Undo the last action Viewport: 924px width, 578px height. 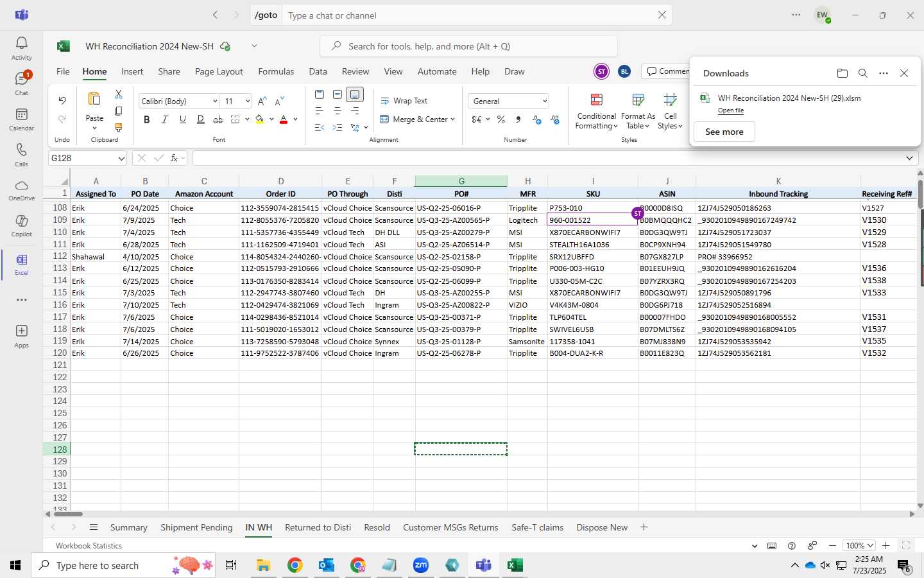point(62,100)
